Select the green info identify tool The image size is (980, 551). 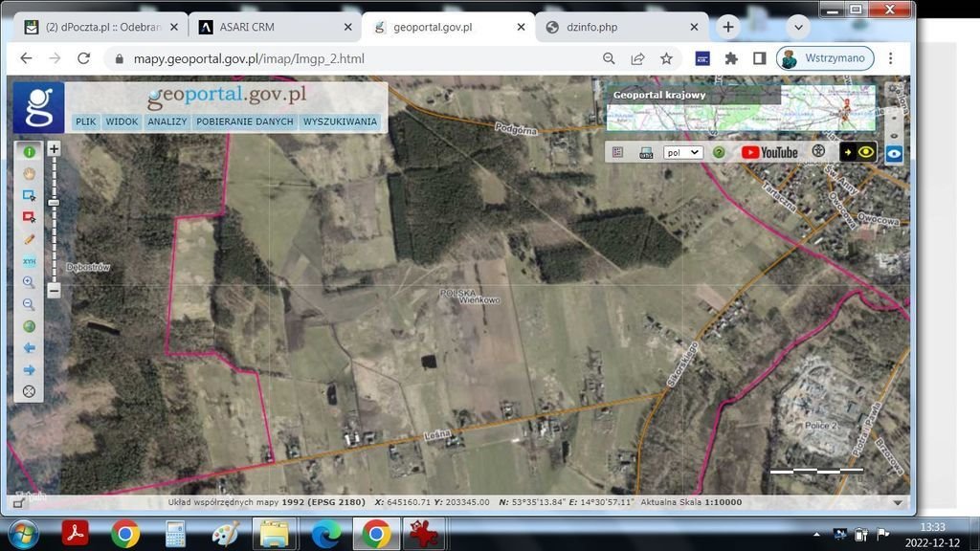coord(29,151)
